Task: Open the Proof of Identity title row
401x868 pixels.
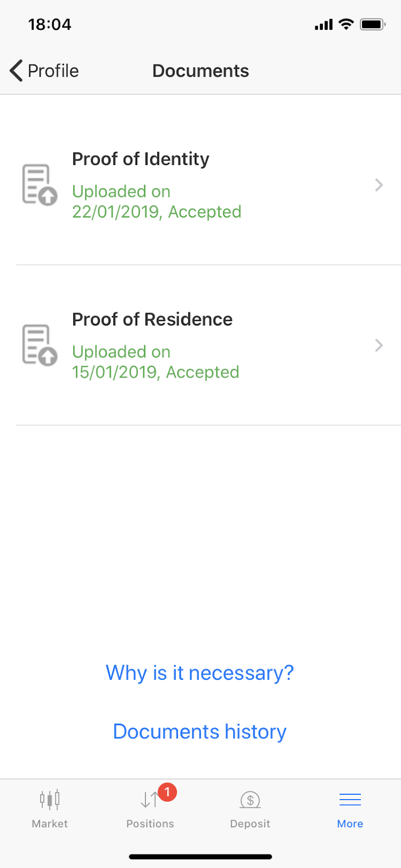Action: pos(141,159)
